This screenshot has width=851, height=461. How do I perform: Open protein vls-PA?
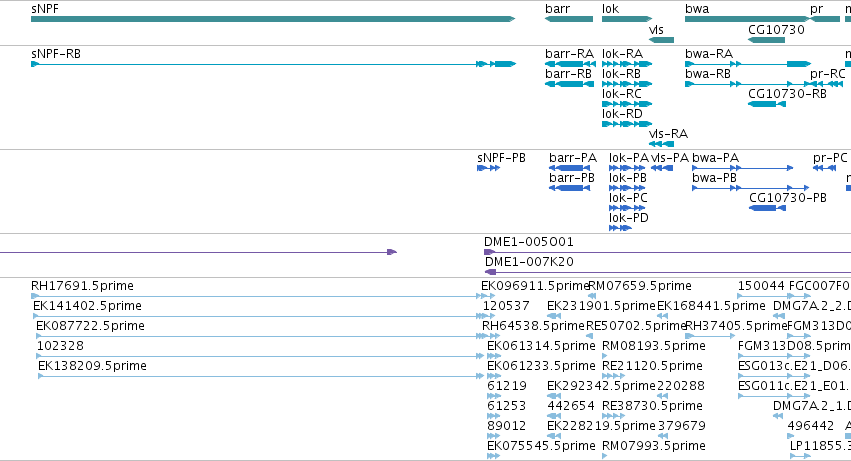[x=670, y=158]
